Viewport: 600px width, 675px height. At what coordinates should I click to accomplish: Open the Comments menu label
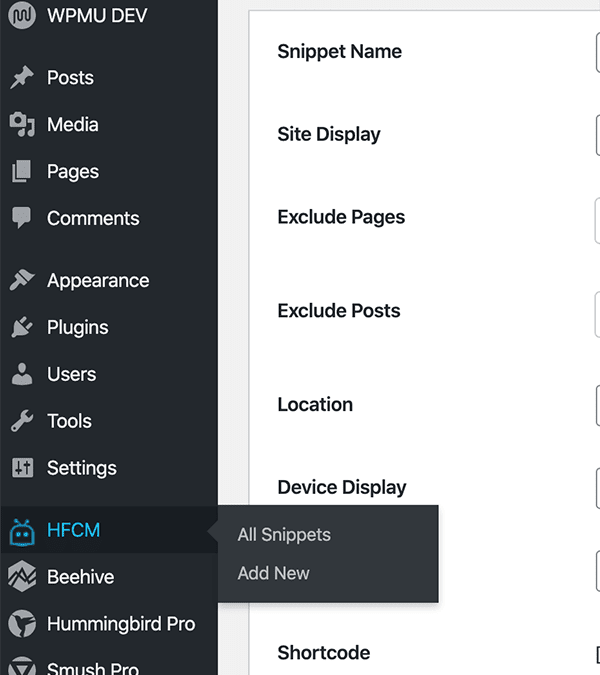coord(93,218)
